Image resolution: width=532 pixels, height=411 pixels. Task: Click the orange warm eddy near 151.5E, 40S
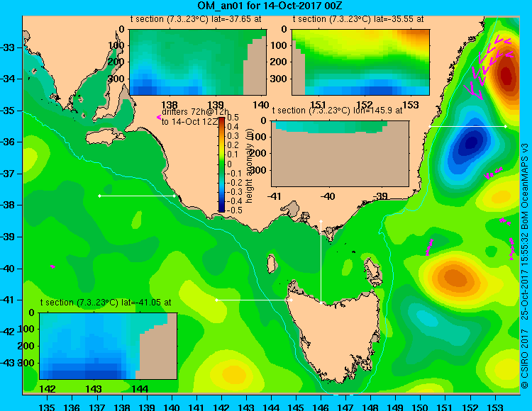pos(455,278)
